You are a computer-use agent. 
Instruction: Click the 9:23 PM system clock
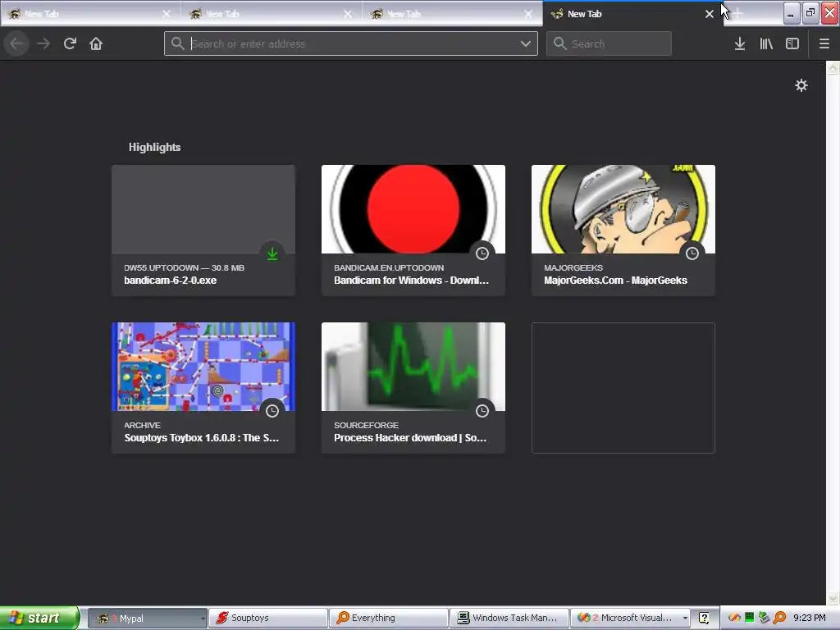(x=810, y=618)
